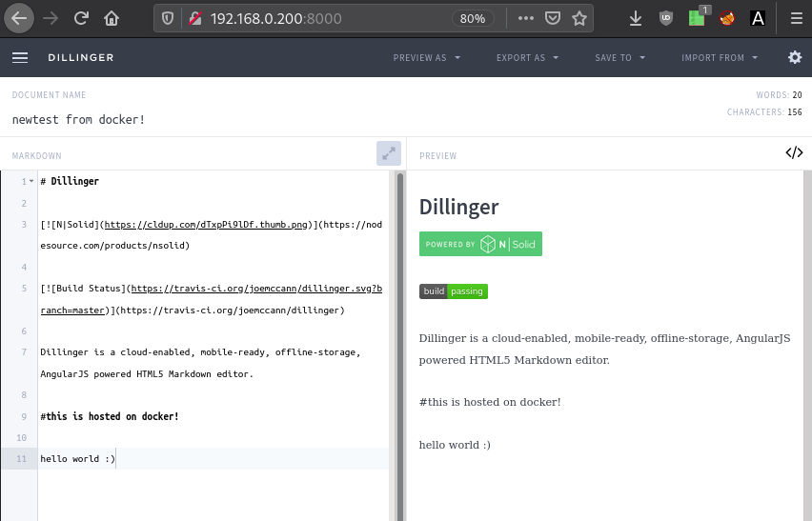Collapse the fold arrow on editor line 1
The width and height of the screenshot is (812, 521).
click(x=31, y=181)
